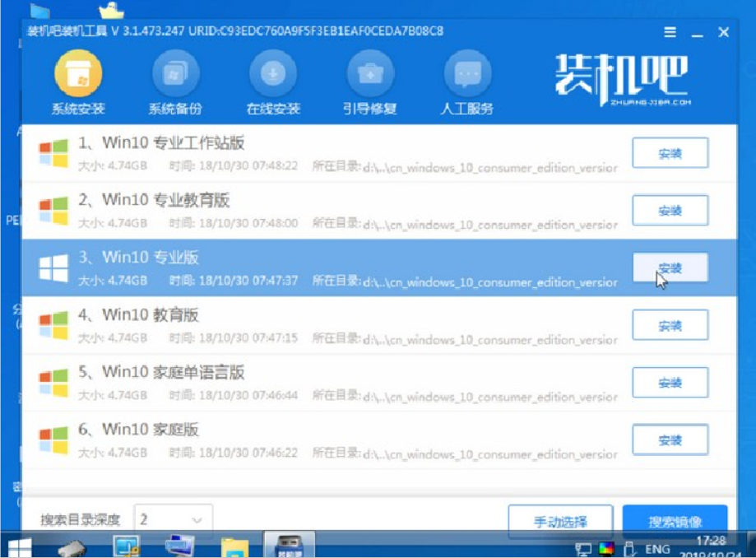The width and height of the screenshot is (756, 558).
Task: Click the ENG language indicator in tray
Action: tap(657, 549)
